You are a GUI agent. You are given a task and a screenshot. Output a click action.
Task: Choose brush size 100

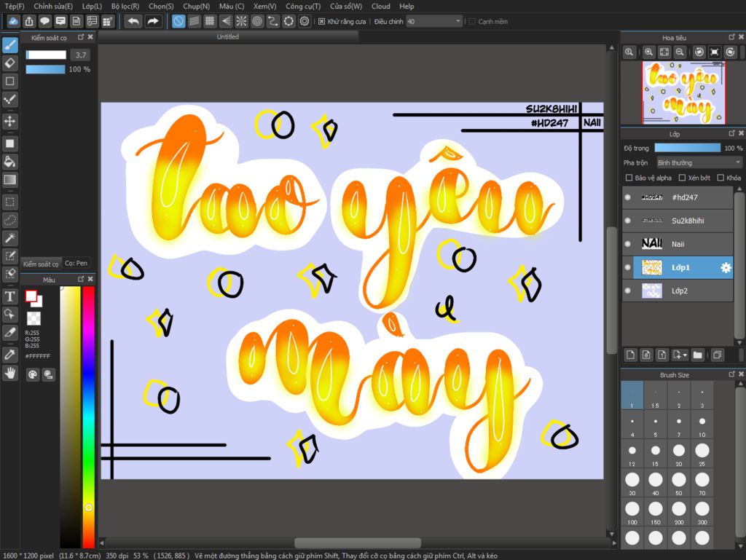[632, 511]
